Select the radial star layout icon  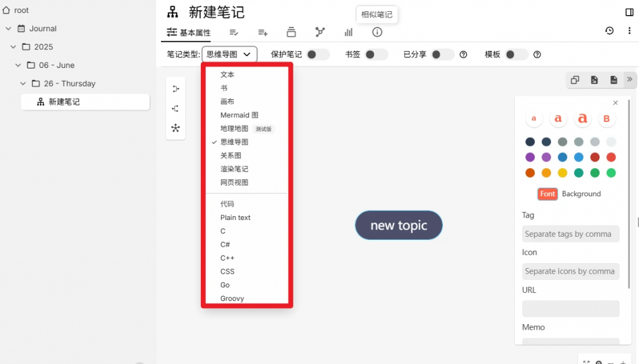tap(175, 128)
